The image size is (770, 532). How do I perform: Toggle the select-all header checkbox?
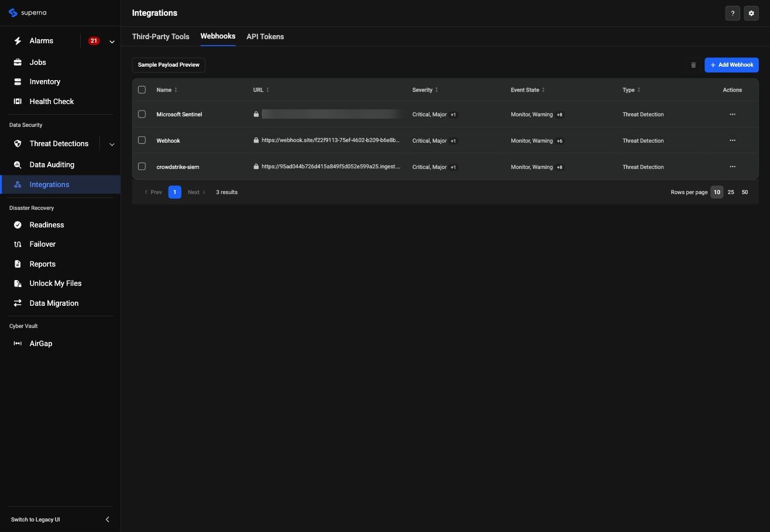tap(142, 89)
